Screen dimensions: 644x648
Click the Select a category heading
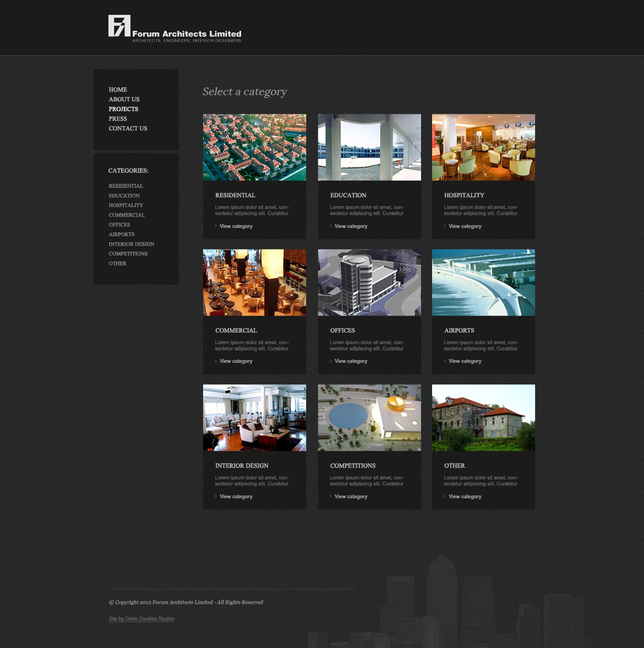244,92
